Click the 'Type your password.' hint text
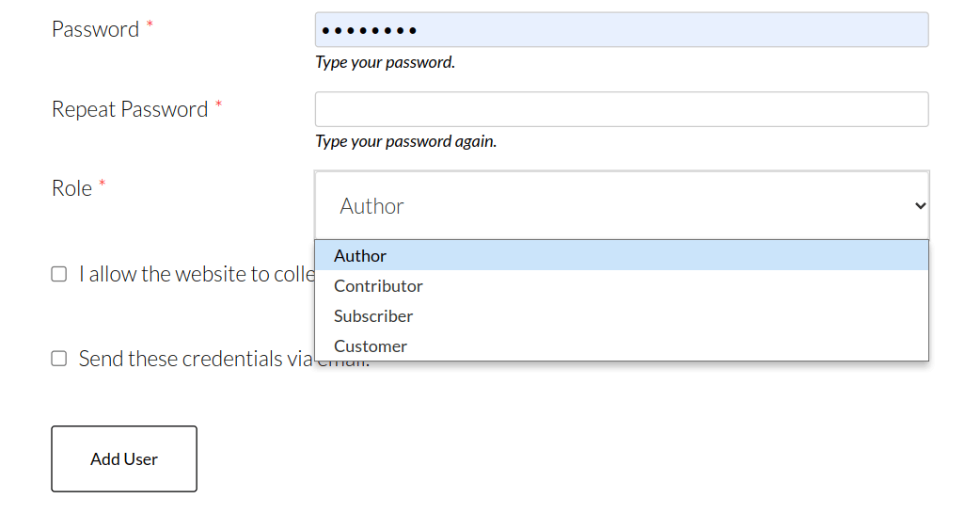Screen dimensions: 980x514 (385, 62)
